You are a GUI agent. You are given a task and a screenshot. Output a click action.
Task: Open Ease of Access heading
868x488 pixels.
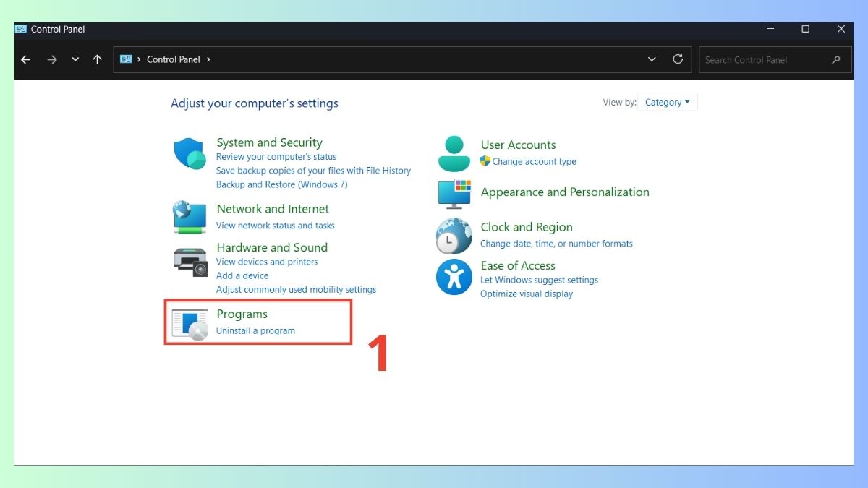pos(518,265)
